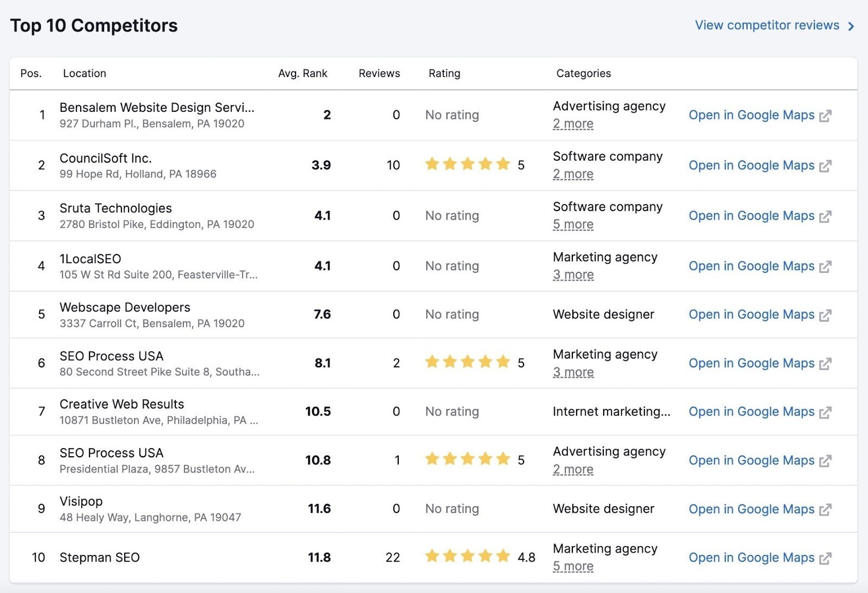Screen dimensions: 868x593
Task: Open Stepman SEO in Google Maps
Action: pos(751,558)
